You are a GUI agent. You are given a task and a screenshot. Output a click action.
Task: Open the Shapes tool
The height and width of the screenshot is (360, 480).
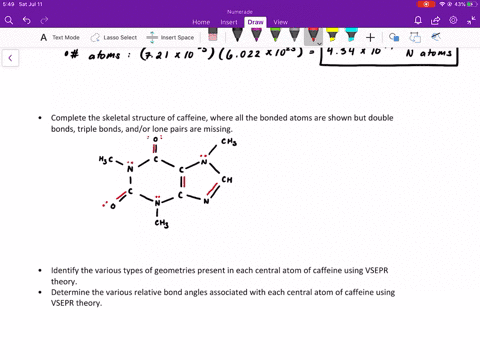(x=394, y=37)
